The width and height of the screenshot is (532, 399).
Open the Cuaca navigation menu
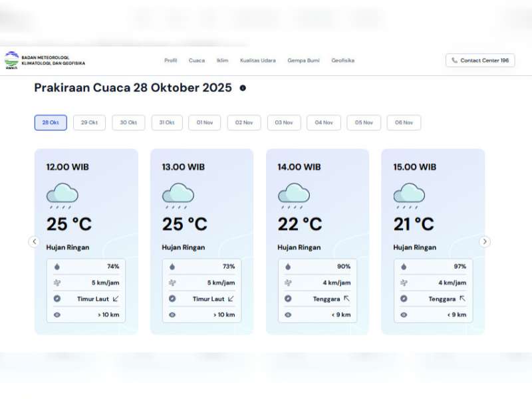(197, 61)
